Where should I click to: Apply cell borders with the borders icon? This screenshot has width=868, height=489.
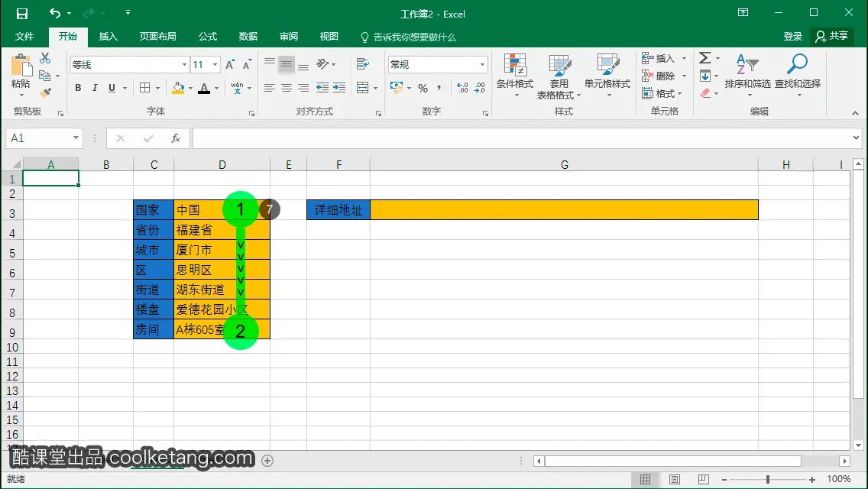[145, 88]
